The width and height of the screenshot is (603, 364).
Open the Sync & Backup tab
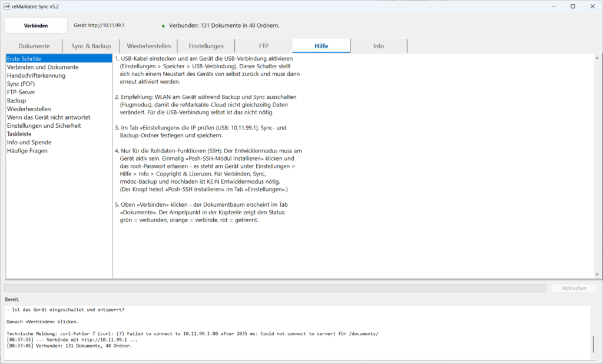click(91, 46)
